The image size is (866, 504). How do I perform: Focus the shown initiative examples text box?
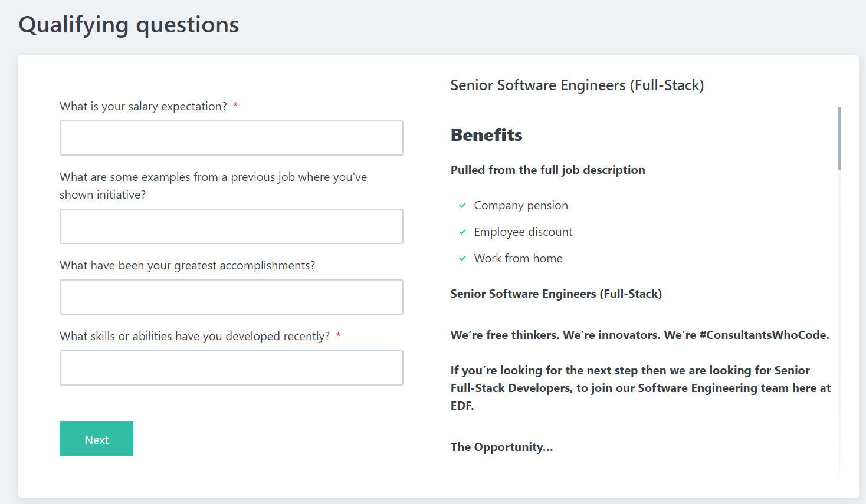[231, 226]
